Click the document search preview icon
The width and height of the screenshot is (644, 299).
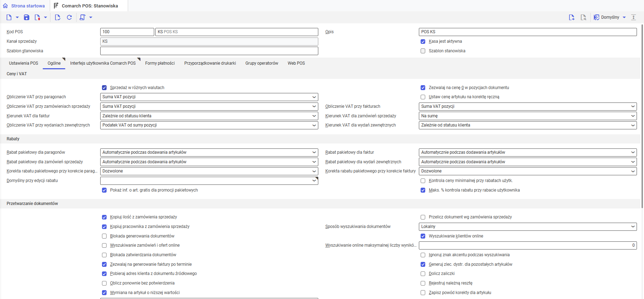point(583,17)
